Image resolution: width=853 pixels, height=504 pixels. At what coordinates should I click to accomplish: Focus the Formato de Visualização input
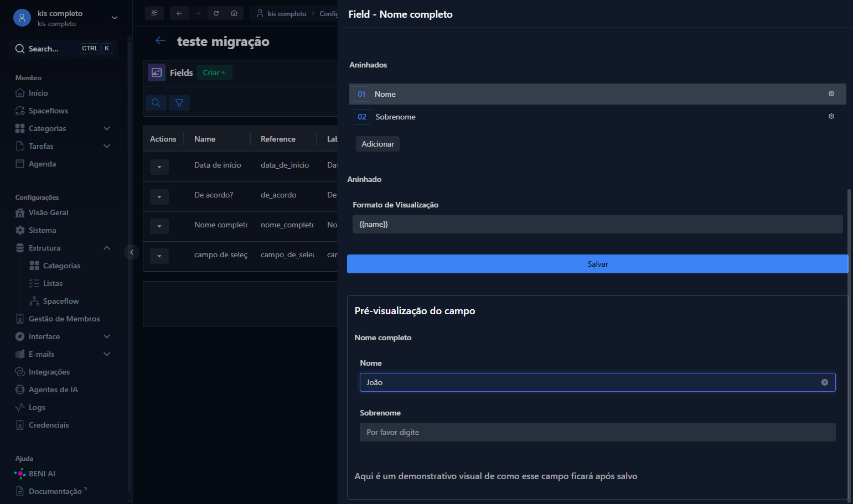click(598, 224)
